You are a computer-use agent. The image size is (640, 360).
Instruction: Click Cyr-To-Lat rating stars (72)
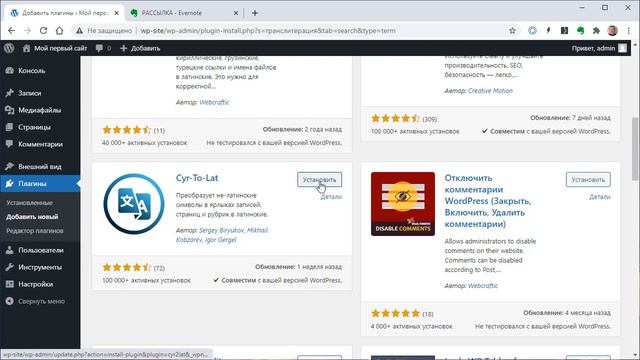(x=127, y=268)
